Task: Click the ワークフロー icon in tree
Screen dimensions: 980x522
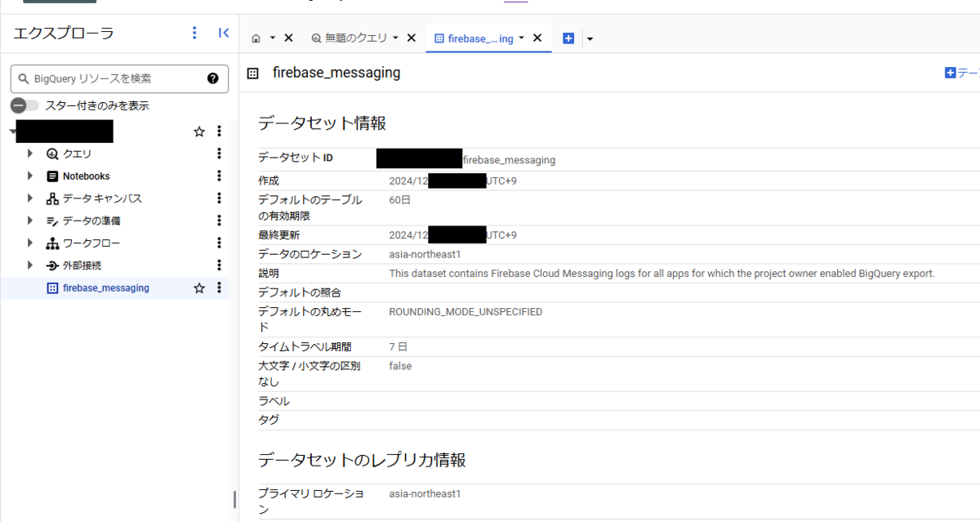Action: point(52,243)
